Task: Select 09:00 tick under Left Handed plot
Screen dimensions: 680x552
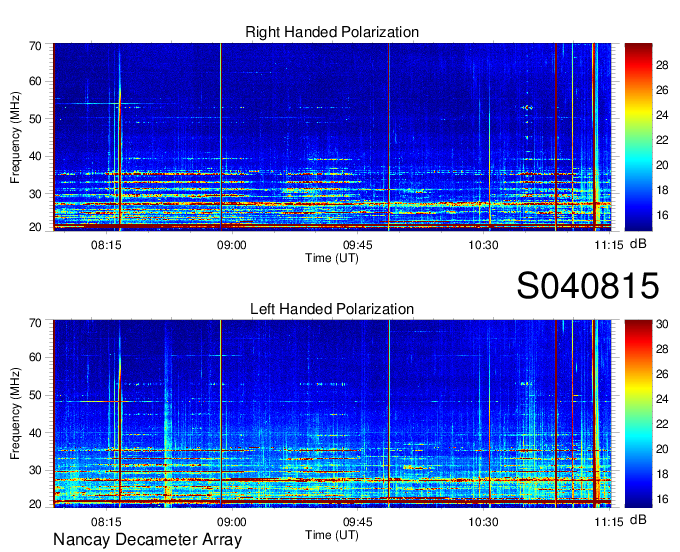Action: tap(232, 522)
